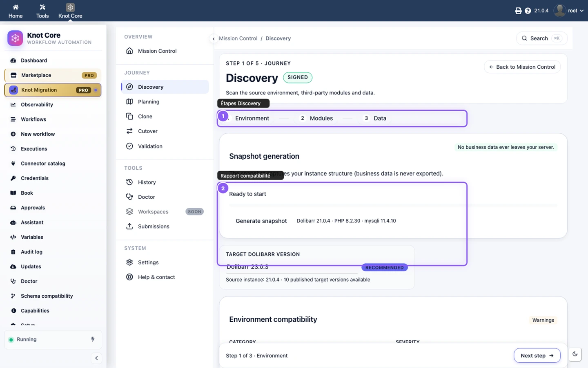Click the Search field
588x368 pixels.
click(x=542, y=38)
